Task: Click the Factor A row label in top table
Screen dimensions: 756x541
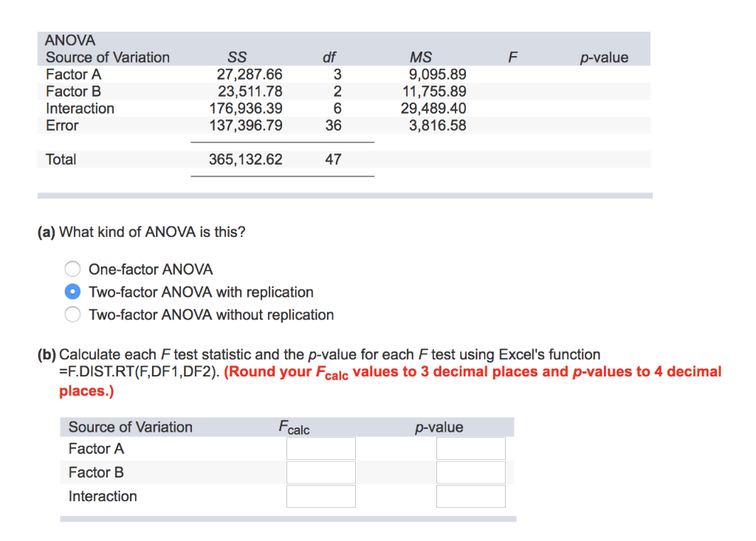Action: (73, 75)
